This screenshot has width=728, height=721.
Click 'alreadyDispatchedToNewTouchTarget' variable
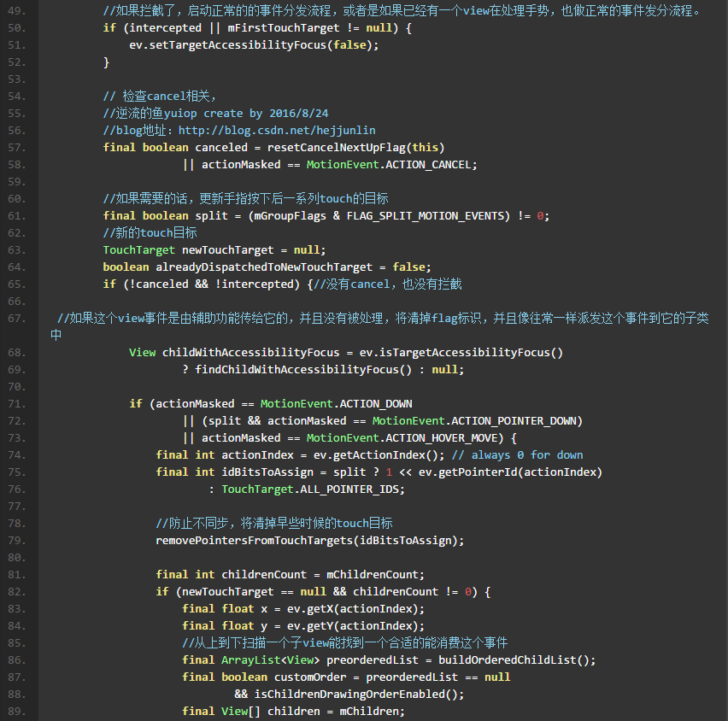coord(264,267)
